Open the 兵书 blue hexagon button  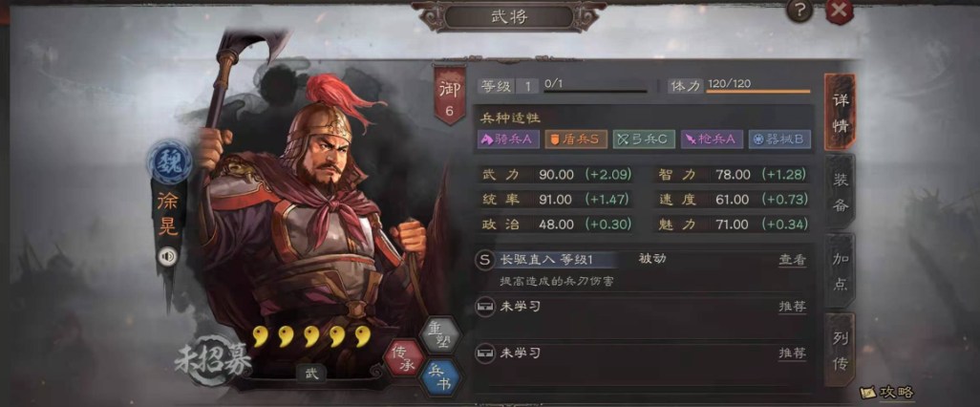(x=442, y=378)
